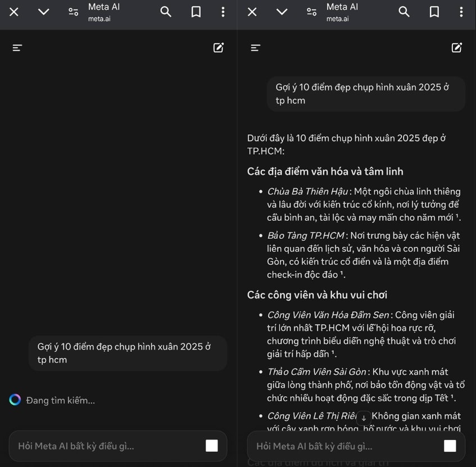Bookmark the left Meta AI page
The image size is (476, 467).
point(196,12)
